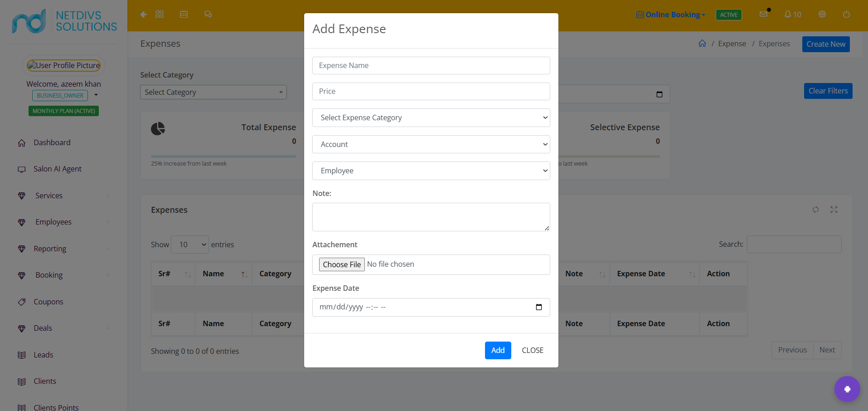Click the Price input field
This screenshot has width=868, height=411.
coord(431,91)
